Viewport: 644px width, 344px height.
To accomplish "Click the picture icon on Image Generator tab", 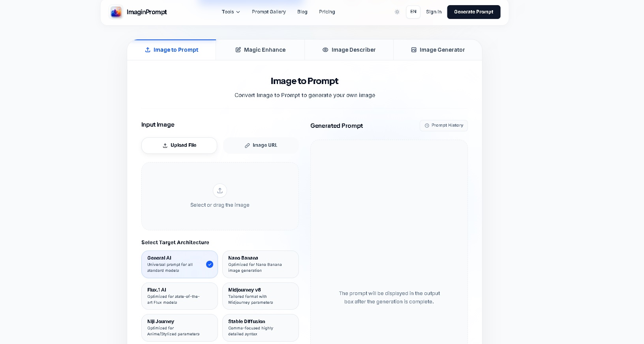I will click(414, 50).
